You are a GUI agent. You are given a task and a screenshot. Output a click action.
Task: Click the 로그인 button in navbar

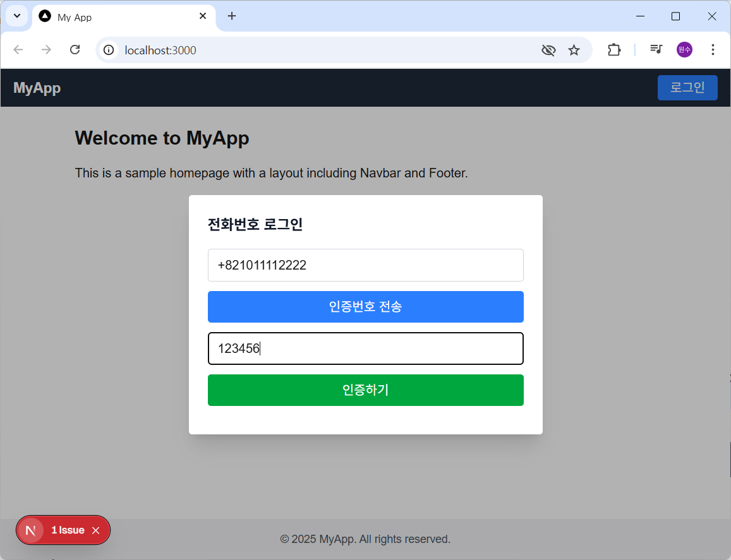[x=687, y=88]
